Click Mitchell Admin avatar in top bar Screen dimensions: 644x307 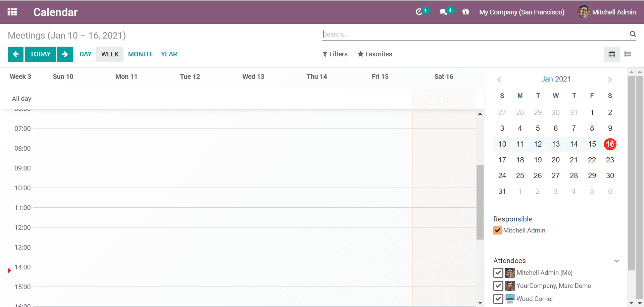(584, 12)
